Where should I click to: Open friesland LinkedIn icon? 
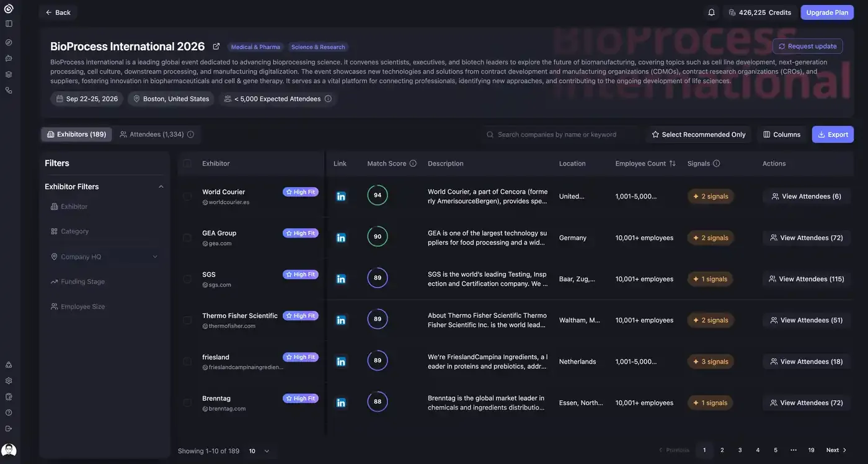pos(341,362)
